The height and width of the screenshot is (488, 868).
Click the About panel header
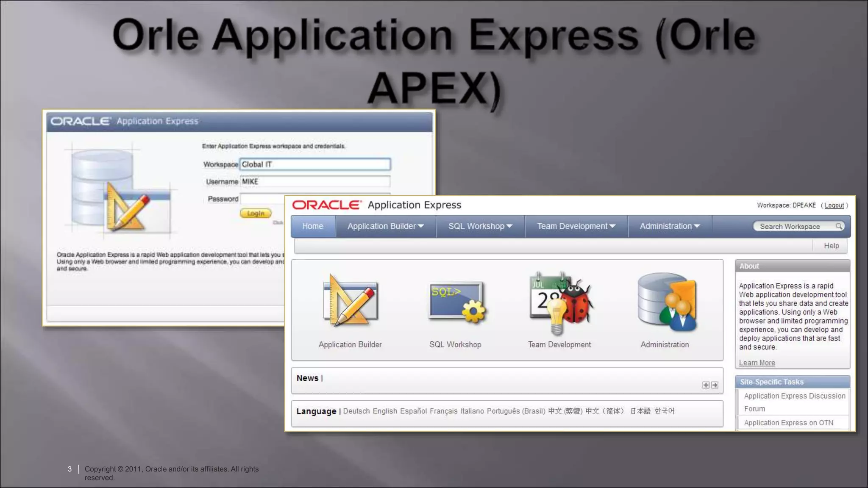click(x=792, y=266)
